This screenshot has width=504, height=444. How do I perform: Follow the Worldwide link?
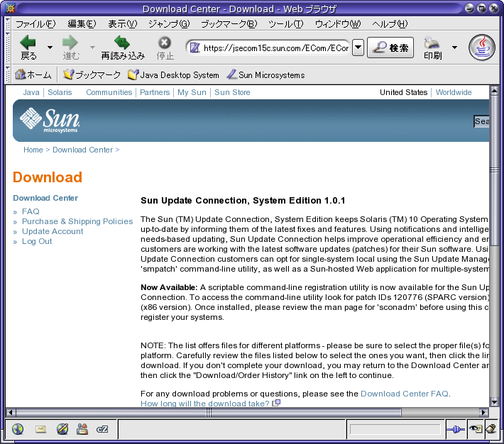click(x=454, y=92)
